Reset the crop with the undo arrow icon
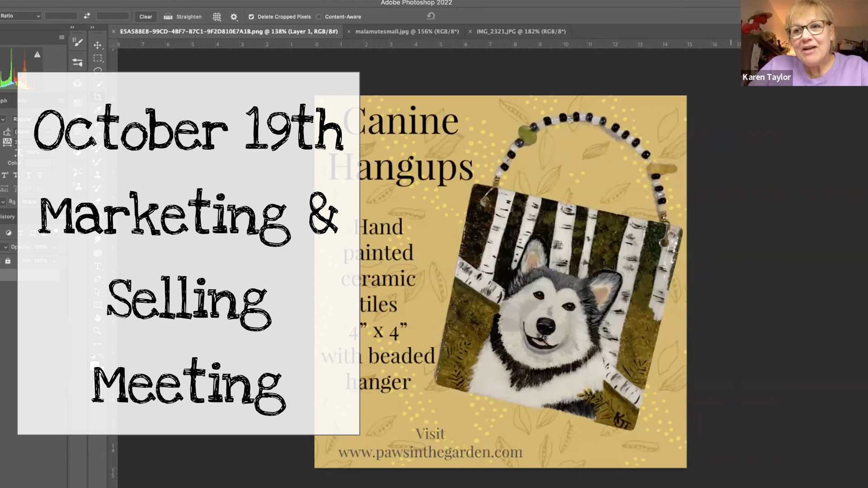Viewport: 868px width, 488px height. (x=431, y=16)
